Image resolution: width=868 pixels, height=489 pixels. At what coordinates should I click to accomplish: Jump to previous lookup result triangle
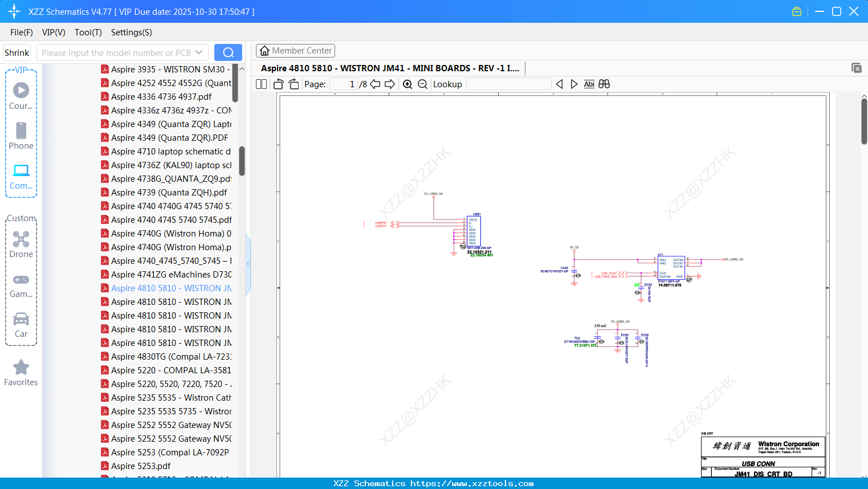[559, 84]
